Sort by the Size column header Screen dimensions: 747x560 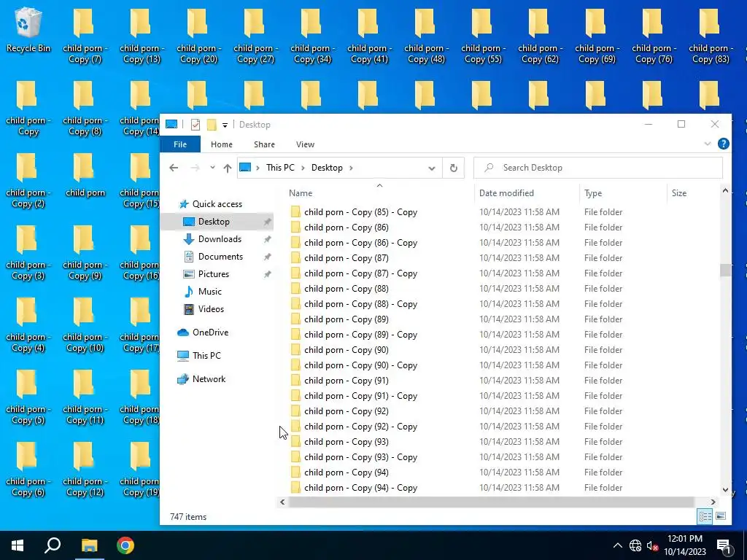(x=679, y=192)
